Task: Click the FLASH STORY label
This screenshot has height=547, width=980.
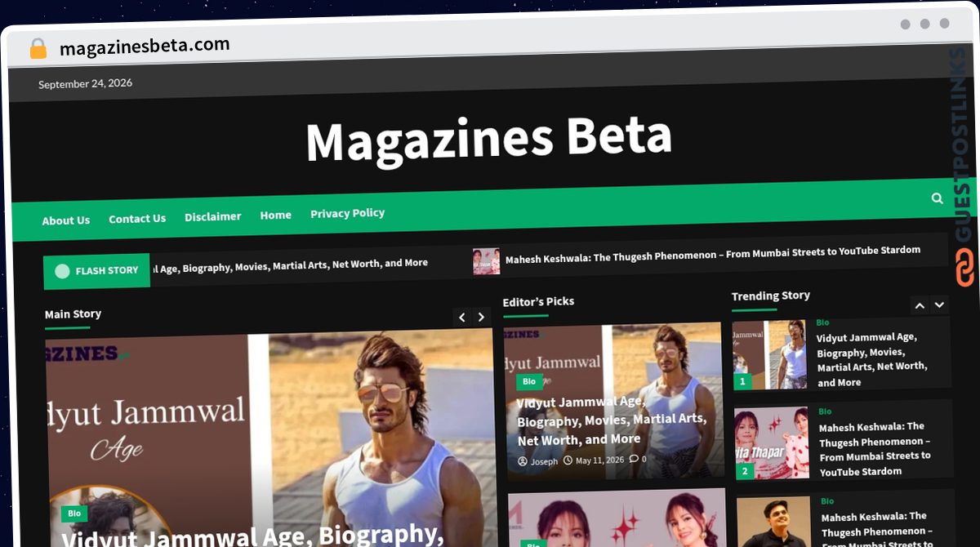Action: 107,270
